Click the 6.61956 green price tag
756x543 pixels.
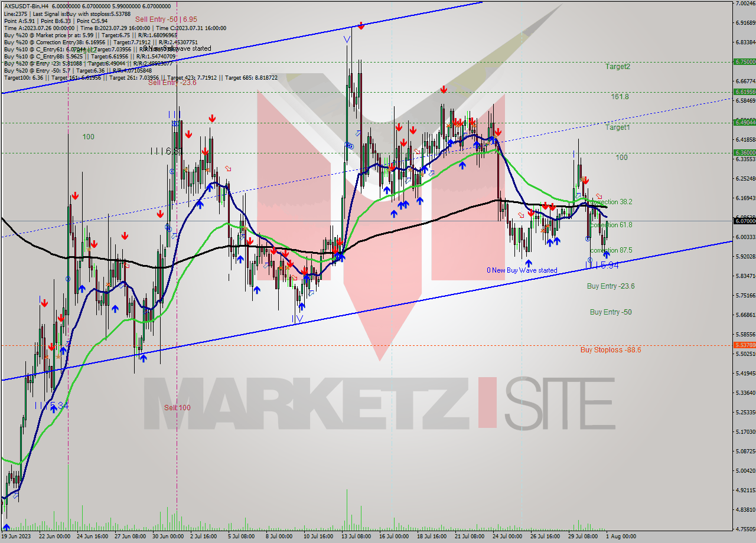coord(744,91)
